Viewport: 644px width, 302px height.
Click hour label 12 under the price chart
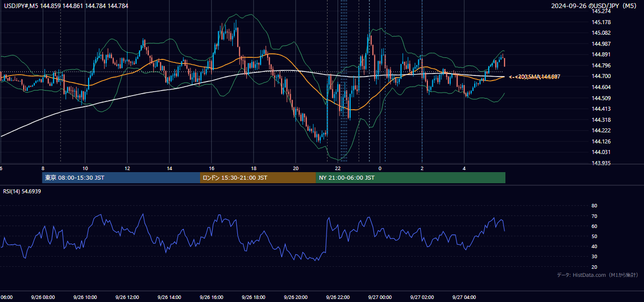click(127, 169)
